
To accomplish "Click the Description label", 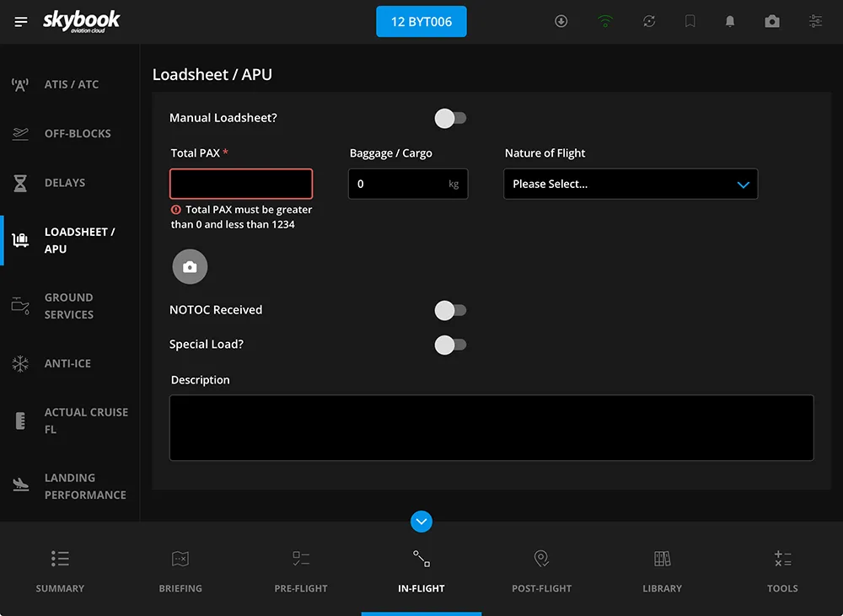I will pos(200,380).
